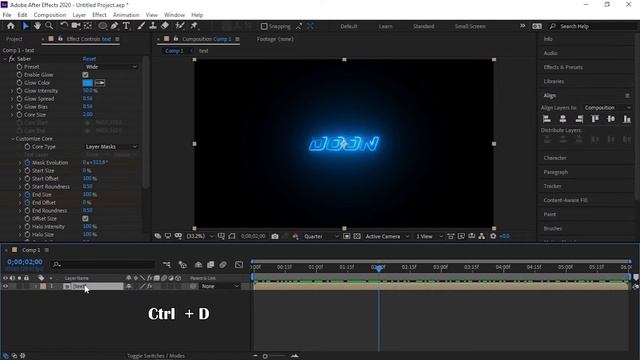Select the Pen tool
Screen dimensions: 640x360
tap(114, 26)
